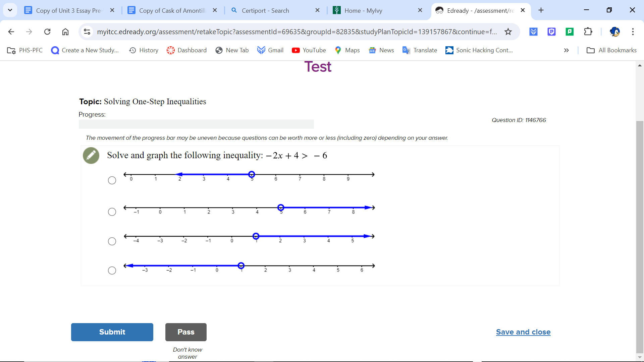644x362 pixels.
Task: Open PHS-PFC bookmark folder
Action: tap(25, 50)
